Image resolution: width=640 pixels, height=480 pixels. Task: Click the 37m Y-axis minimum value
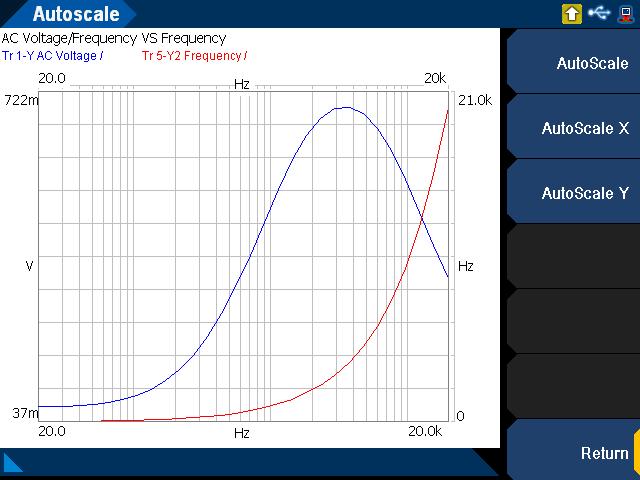click(25, 413)
